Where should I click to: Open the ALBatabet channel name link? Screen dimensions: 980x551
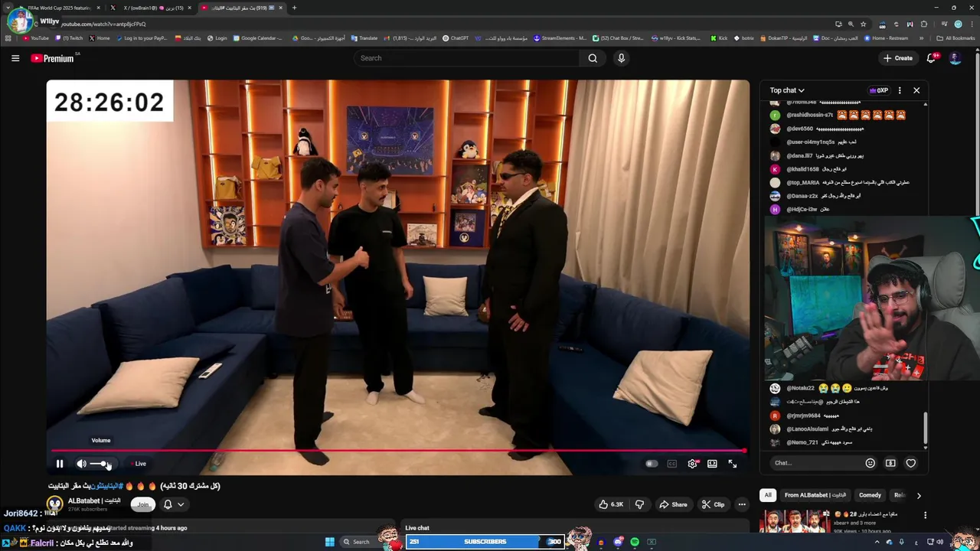point(94,500)
